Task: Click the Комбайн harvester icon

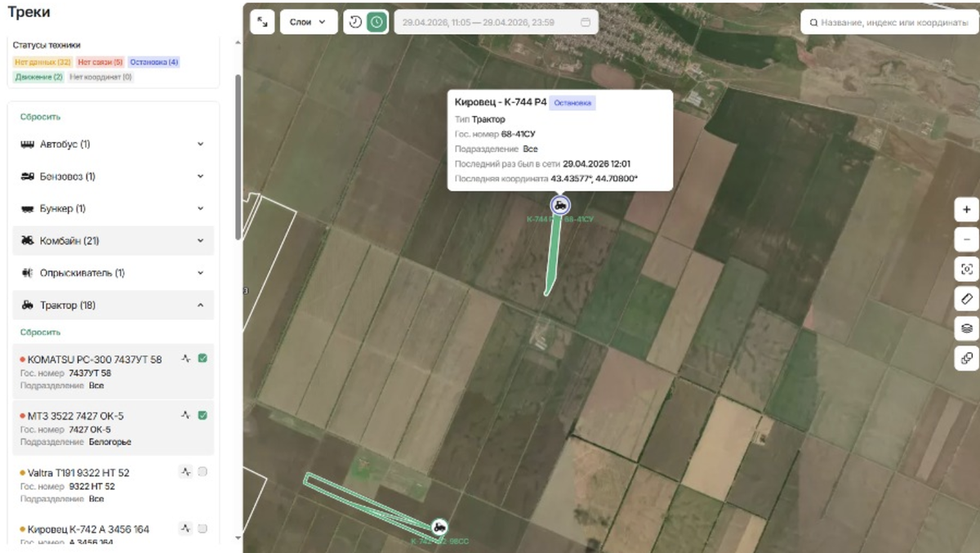Action: point(27,241)
